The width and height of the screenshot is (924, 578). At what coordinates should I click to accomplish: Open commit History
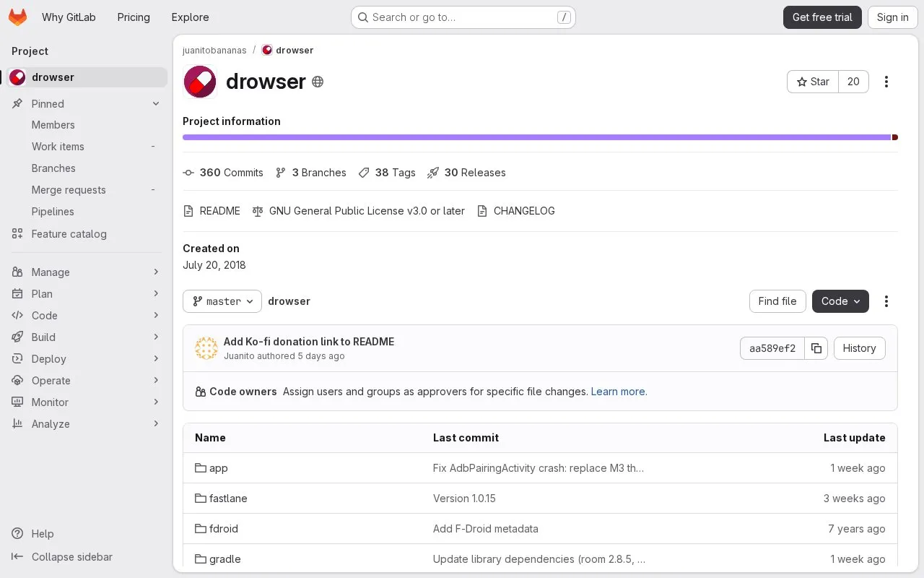(859, 348)
